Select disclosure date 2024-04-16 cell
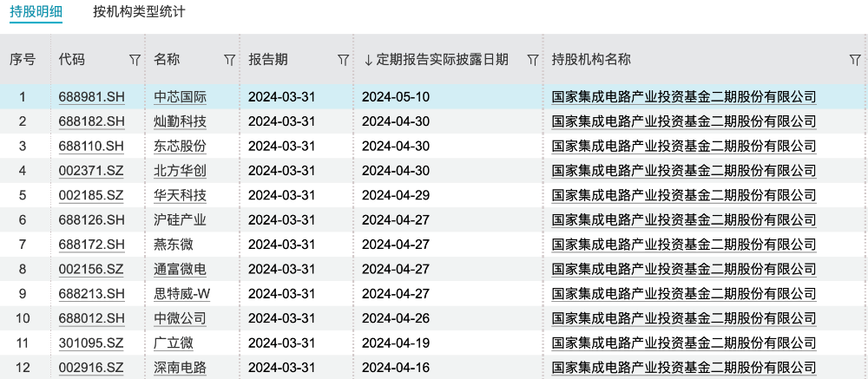Screen dimensions: 868x379 (396, 368)
